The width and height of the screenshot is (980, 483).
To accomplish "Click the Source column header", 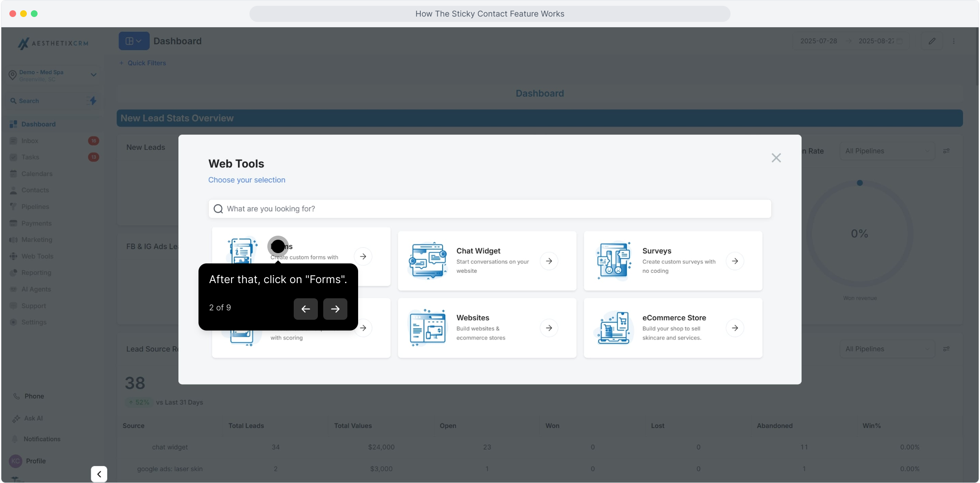I will click(x=133, y=426).
